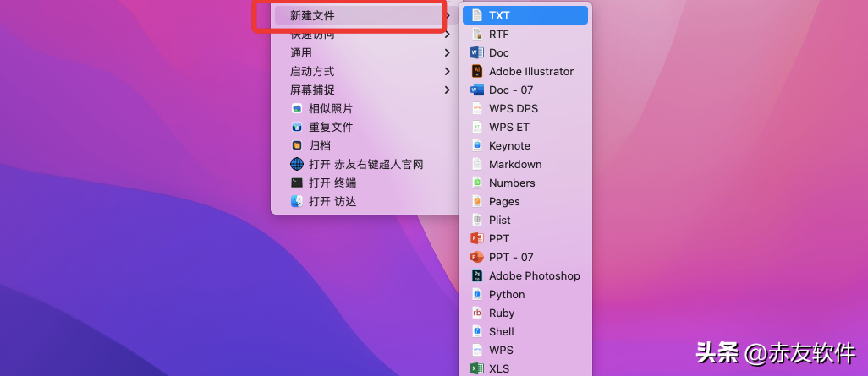Click the Plist file icon

click(x=476, y=220)
